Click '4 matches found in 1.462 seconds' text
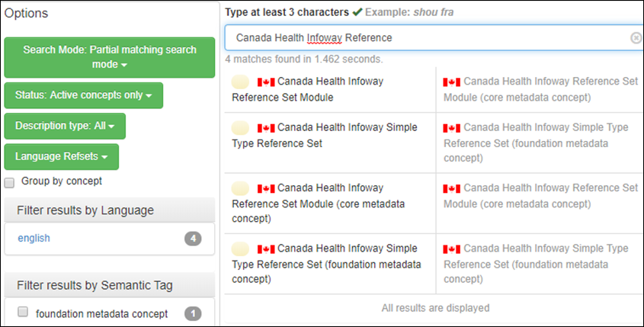Viewport: 644px width, 327px height. [304, 59]
